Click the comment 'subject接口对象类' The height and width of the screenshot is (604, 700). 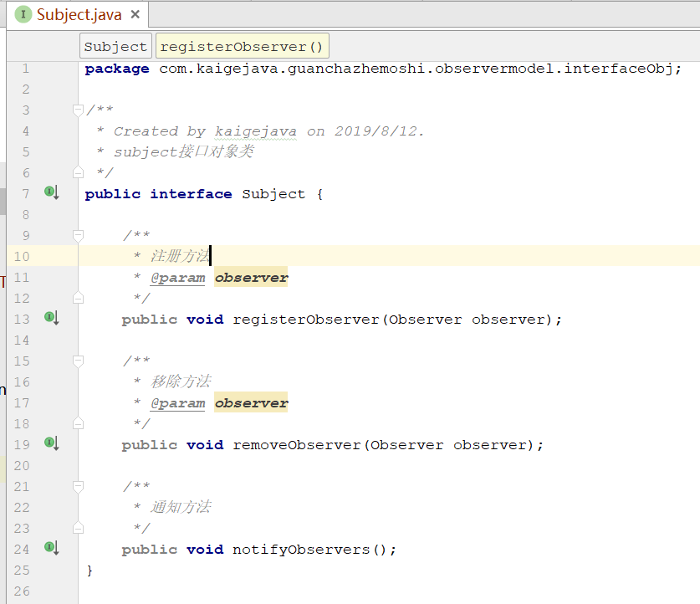coord(183,151)
